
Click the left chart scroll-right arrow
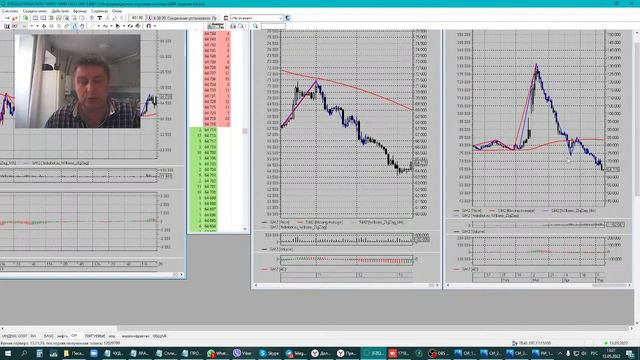[182, 274]
